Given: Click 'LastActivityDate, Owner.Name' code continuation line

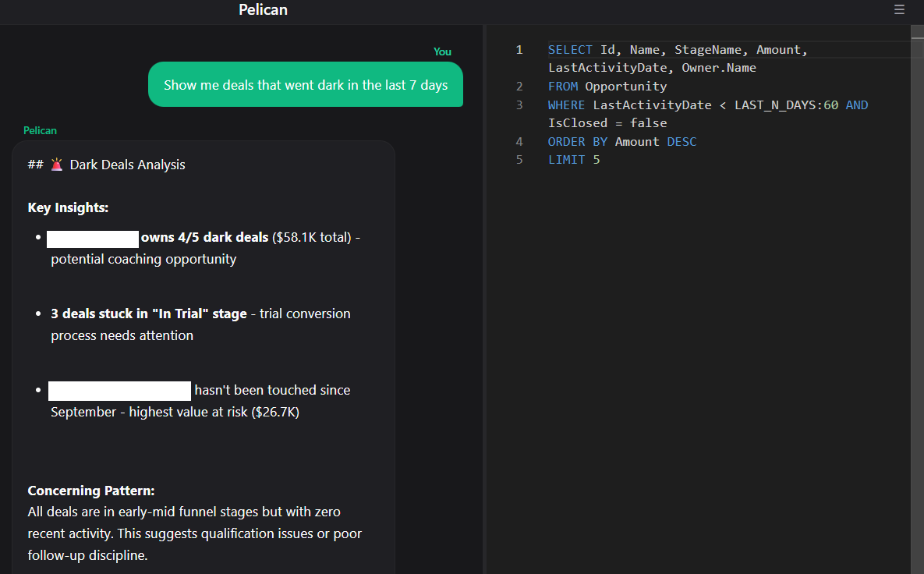Looking at the screenshot, I should tap(652, 68).
